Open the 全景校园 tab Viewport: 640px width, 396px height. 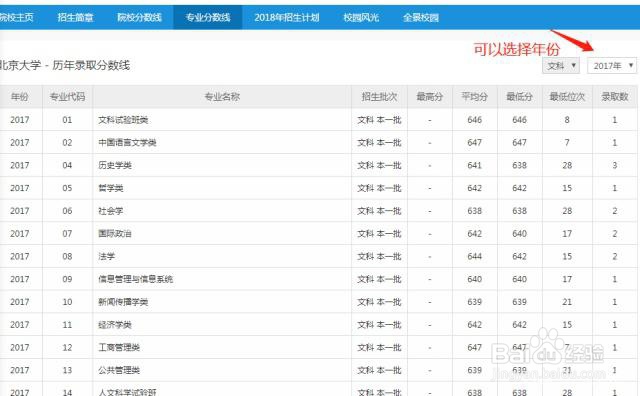421,18
